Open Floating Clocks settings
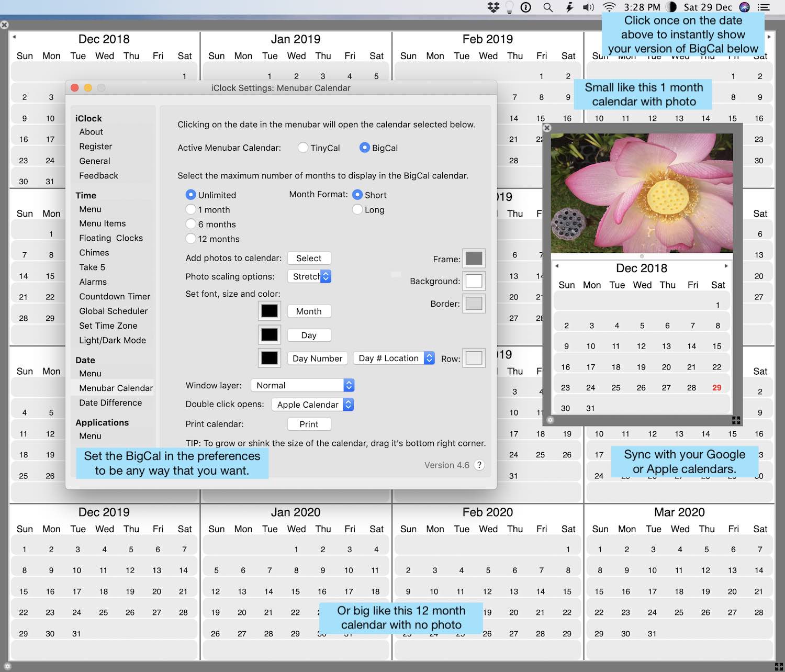This screenshot has width=785, height=672. (111, 238)
